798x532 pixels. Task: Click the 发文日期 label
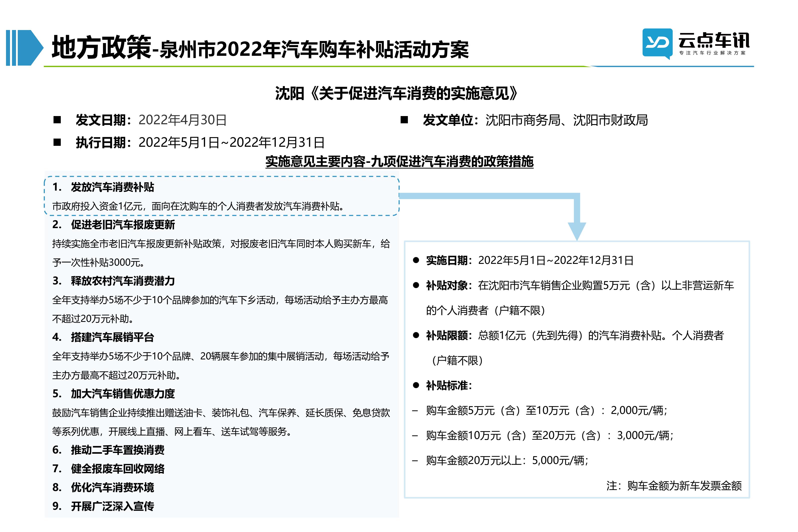104,120
